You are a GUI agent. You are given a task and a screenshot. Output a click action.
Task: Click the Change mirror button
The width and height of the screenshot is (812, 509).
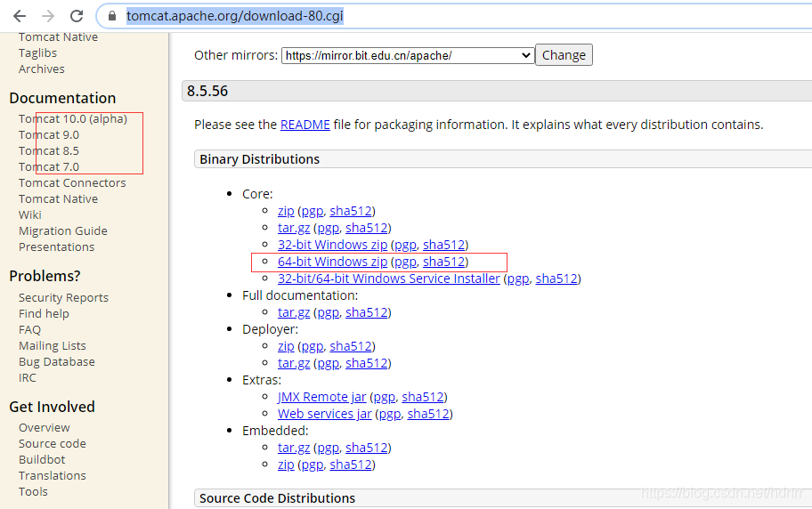(564, 55)
